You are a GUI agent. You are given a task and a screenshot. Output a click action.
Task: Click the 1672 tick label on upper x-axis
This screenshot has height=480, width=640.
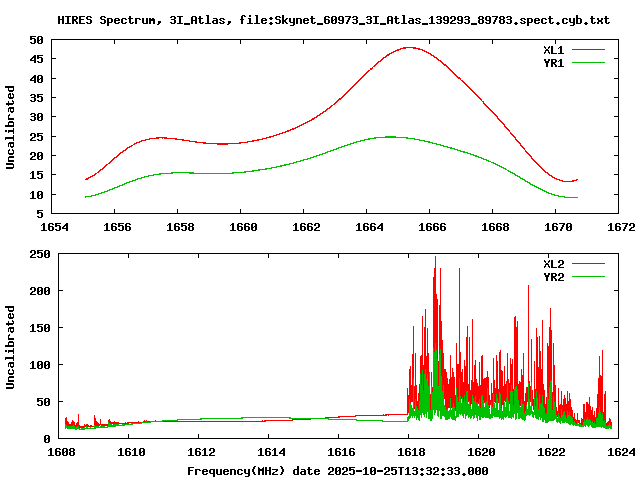point(621,227)
